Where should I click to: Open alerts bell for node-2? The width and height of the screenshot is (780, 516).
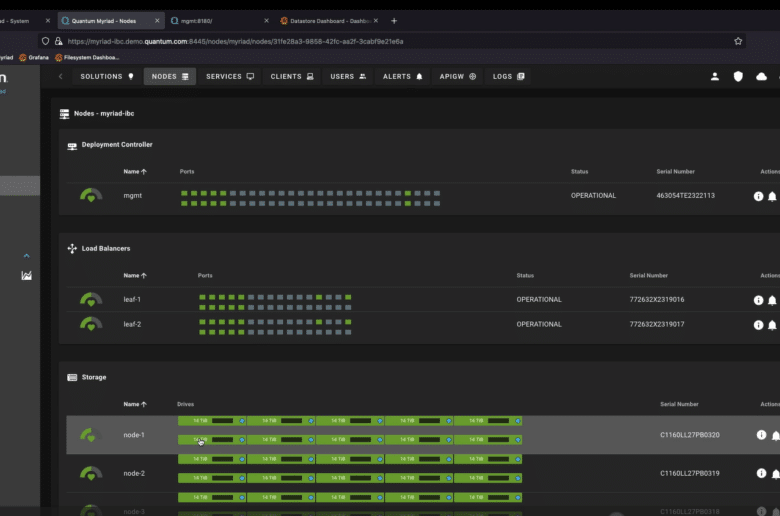tap(776, 474)
